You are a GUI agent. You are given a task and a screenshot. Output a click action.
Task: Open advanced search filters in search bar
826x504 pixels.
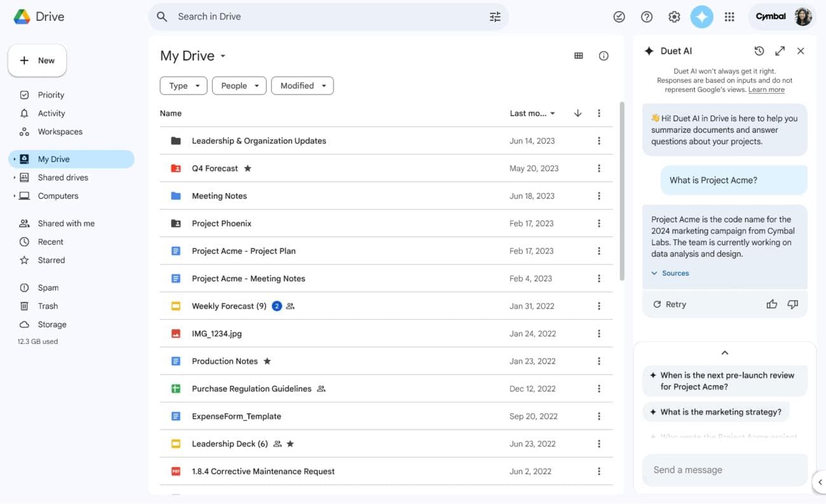(x=495, y=17)
